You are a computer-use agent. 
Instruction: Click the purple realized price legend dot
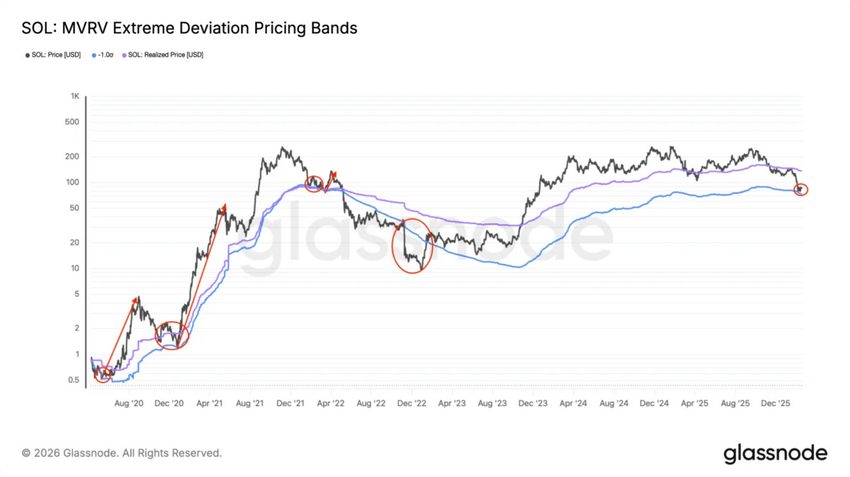pyautogui.click(x=124, y=55)
